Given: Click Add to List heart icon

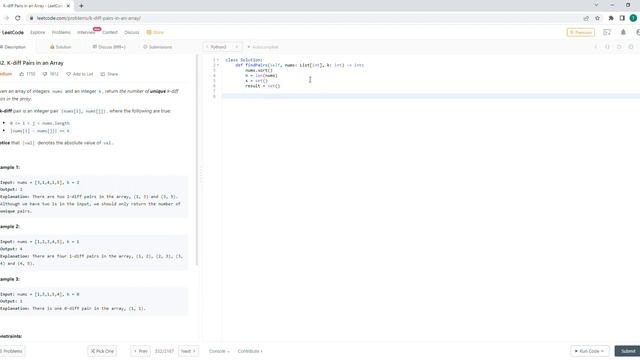Looking at the screenshot, I should point(69,74).
